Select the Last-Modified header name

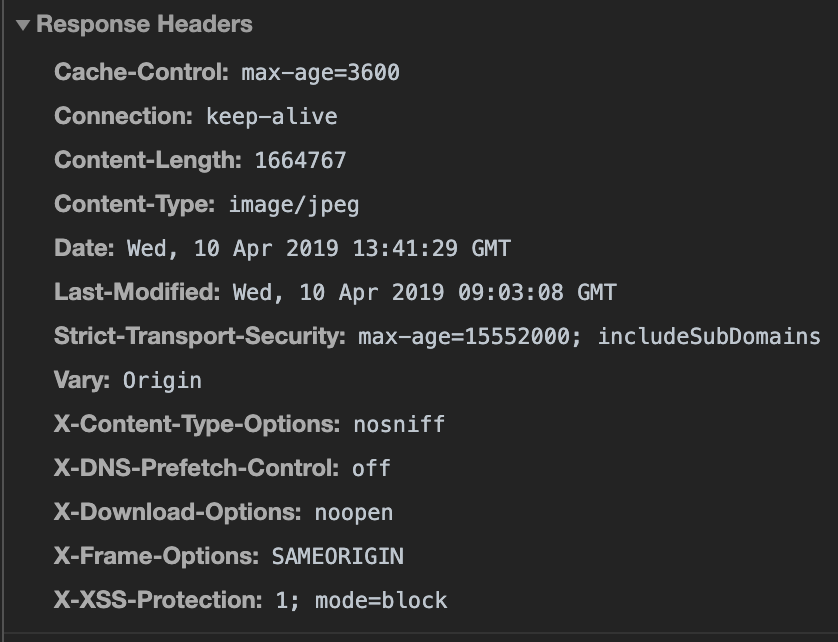pyautogui.click(x=137, y=292)
